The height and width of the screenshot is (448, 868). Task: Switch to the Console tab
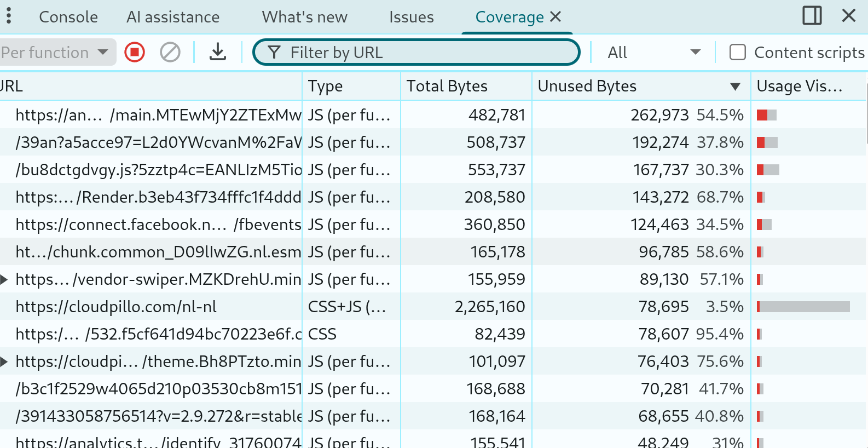(68, 17)
